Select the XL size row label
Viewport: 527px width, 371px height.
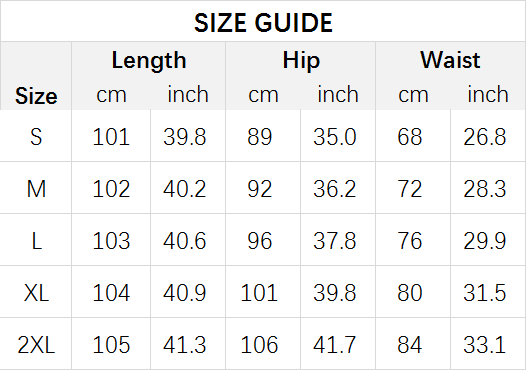click(x=36, y=293)
